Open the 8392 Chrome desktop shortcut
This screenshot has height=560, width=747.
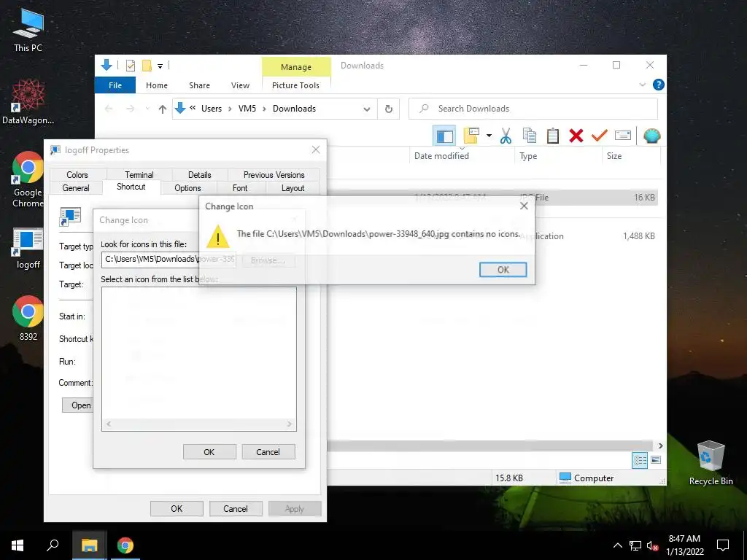coord(28,318)
